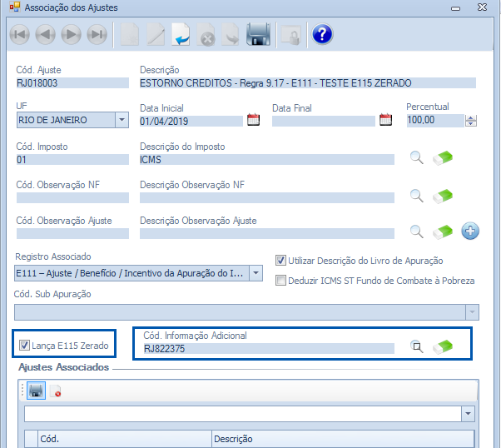501x448 pixels.
Task: Search Cód. Imposto with magnifier icon
Action: click(416, 158)
